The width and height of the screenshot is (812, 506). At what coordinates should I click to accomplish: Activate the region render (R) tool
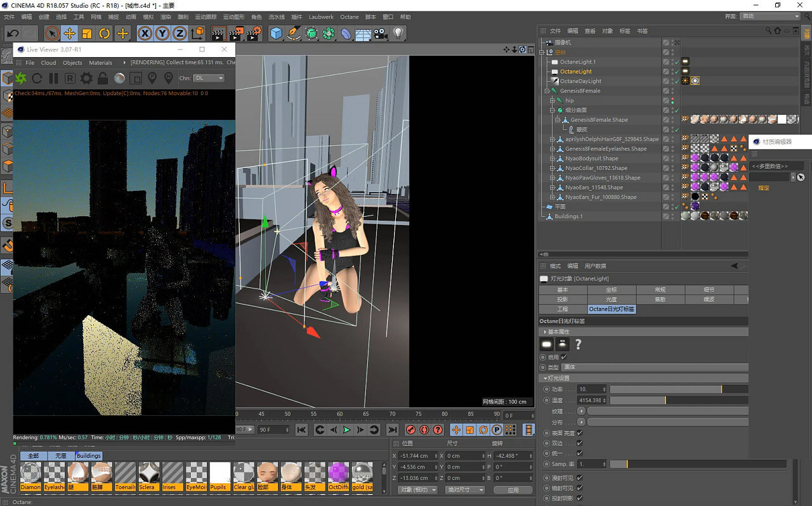70,78
